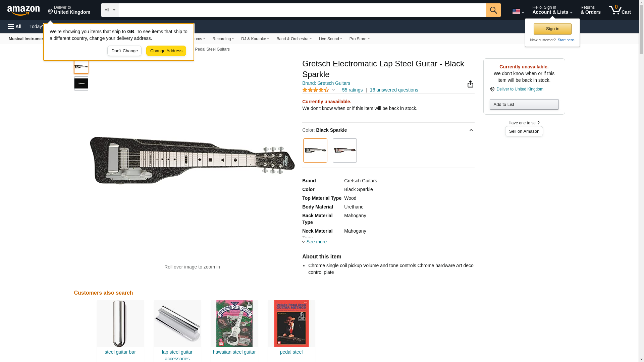The image size is (644, 362).
Task: Click the second product image thumbnail
Action: (81, 83)
